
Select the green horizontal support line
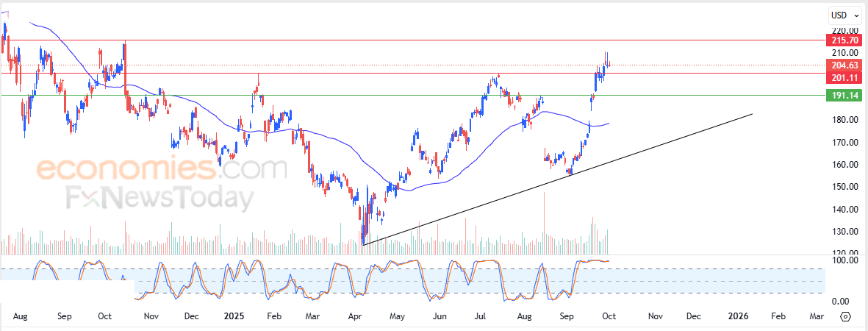(412, 95)
